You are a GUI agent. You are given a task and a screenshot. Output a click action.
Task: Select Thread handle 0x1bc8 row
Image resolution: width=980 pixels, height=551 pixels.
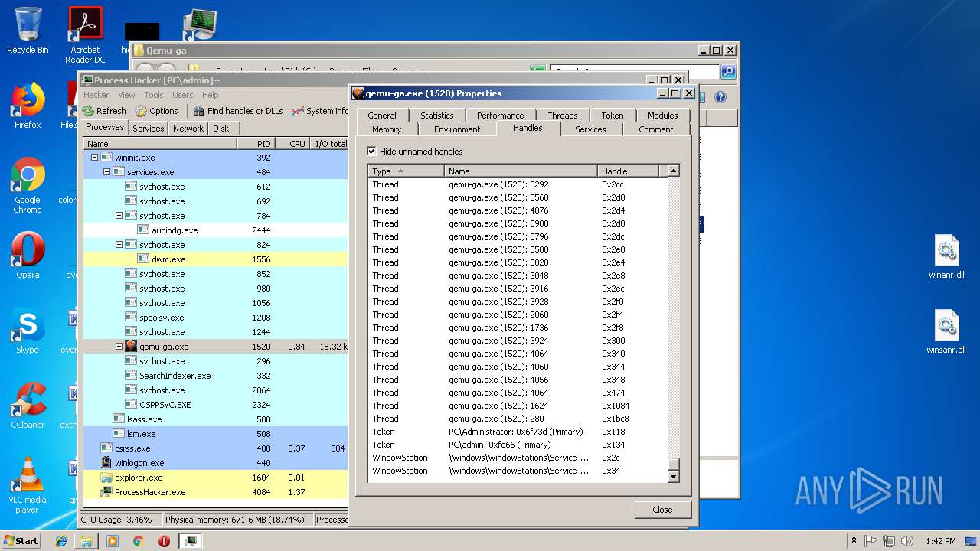pyautogui.click(x=518, y=419)
